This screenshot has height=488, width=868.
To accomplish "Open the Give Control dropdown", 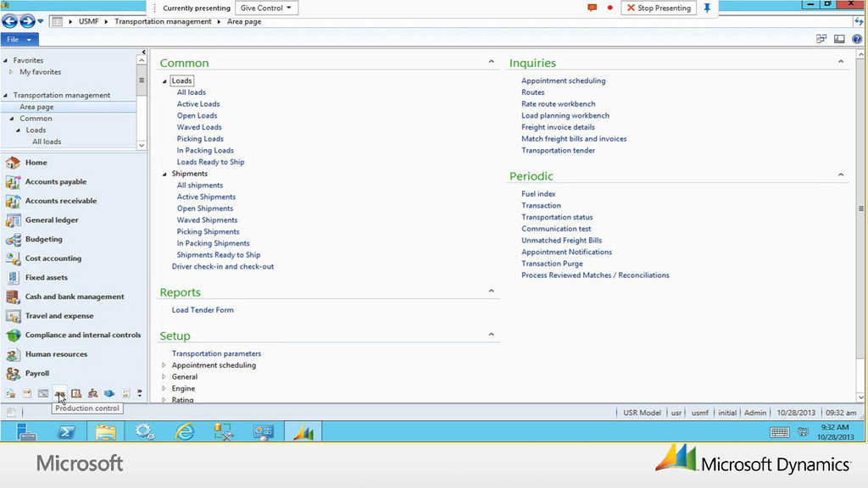I will click(266, 8).
